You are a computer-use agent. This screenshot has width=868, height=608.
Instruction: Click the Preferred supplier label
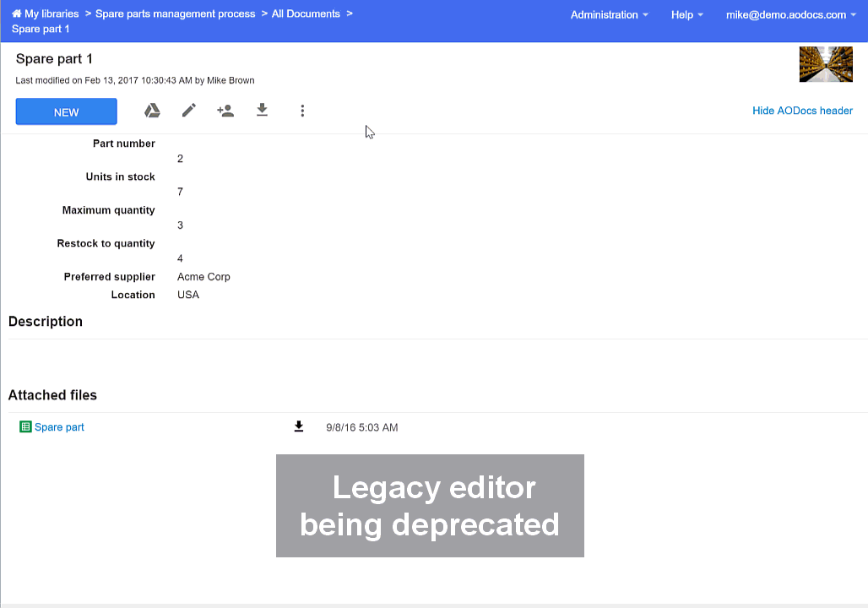tap(109, 277)
